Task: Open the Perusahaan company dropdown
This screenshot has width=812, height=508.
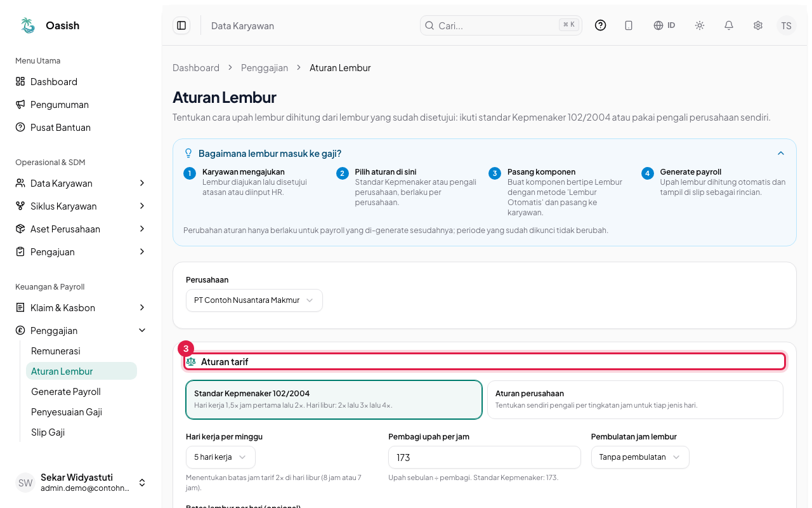Action: (x=254, y=300)
